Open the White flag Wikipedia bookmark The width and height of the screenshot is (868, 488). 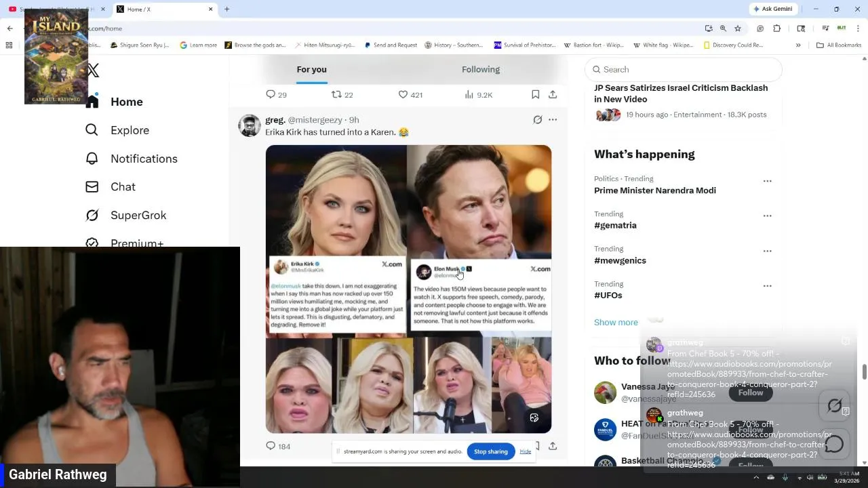663,45
